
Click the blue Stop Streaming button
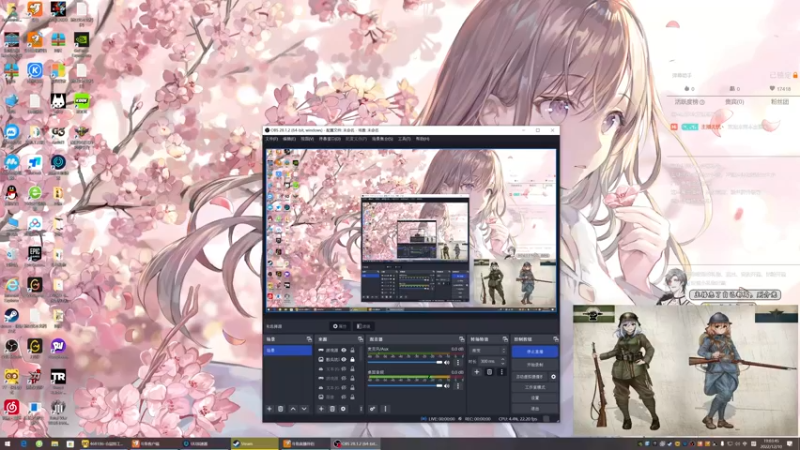(x=535, y=352)
